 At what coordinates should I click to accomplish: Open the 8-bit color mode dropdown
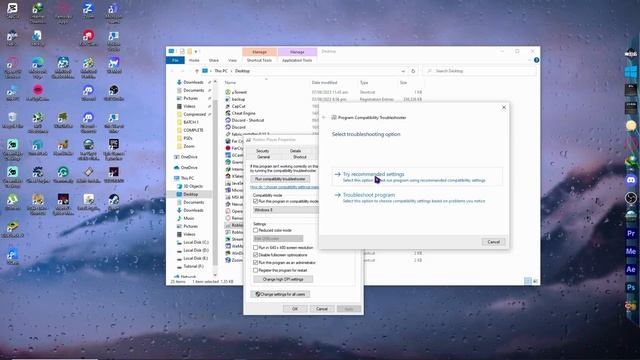click(x=278, y=239)
